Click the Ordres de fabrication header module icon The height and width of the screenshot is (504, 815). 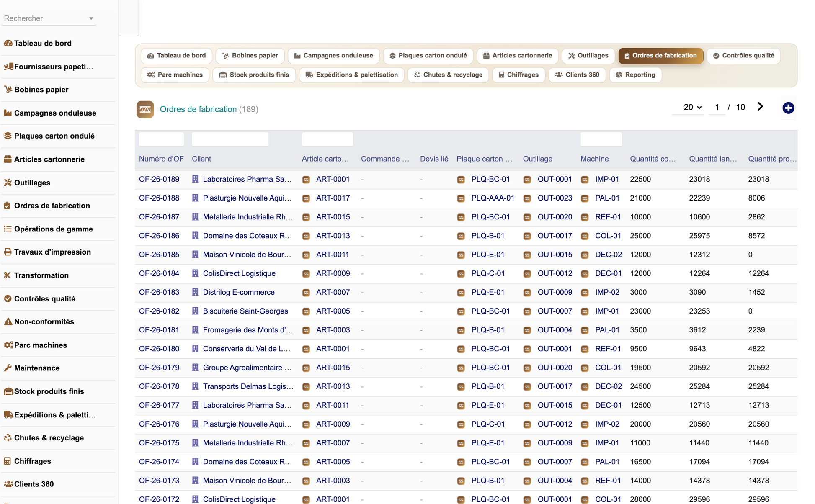tap(145, 109)
